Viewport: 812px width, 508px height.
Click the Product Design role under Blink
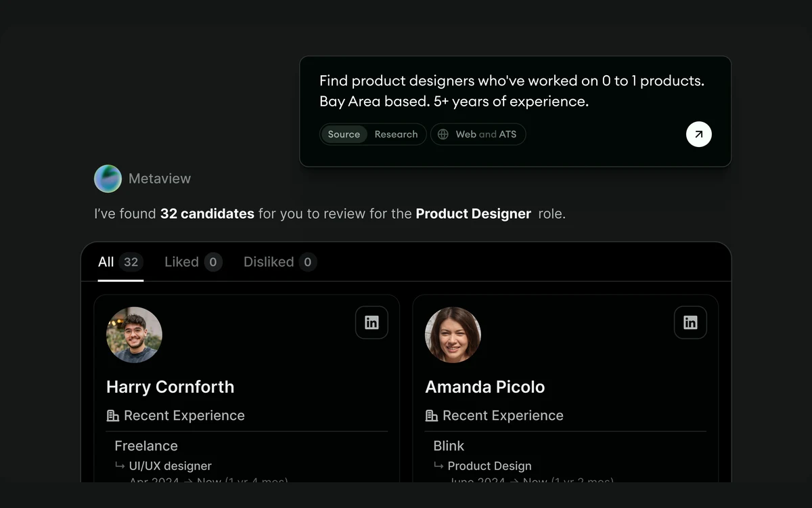490,466
